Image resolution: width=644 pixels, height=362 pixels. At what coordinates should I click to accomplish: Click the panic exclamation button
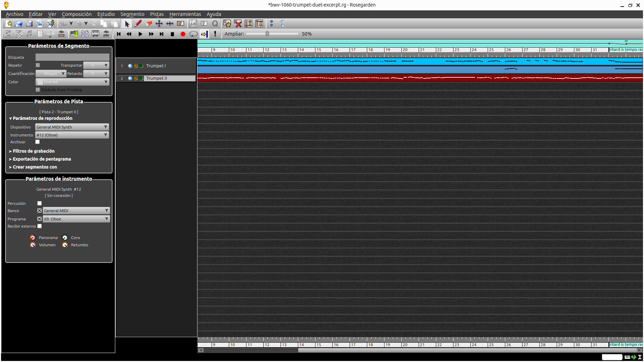[215, 34]
